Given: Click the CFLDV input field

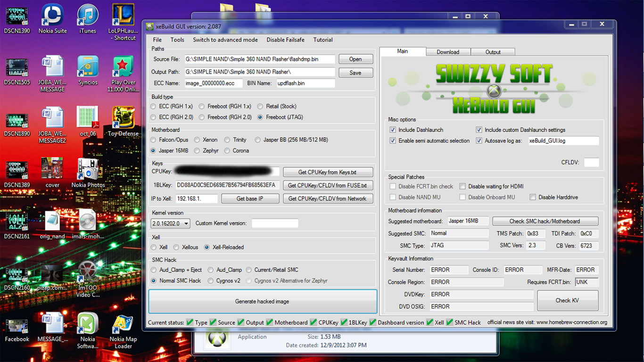Looking at the screenshot, I should (592, 163).
